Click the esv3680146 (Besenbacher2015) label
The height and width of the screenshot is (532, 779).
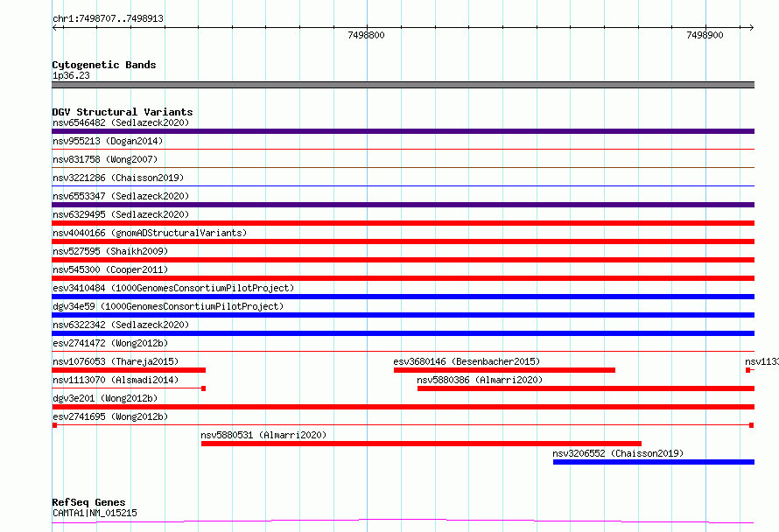point(467,361)
